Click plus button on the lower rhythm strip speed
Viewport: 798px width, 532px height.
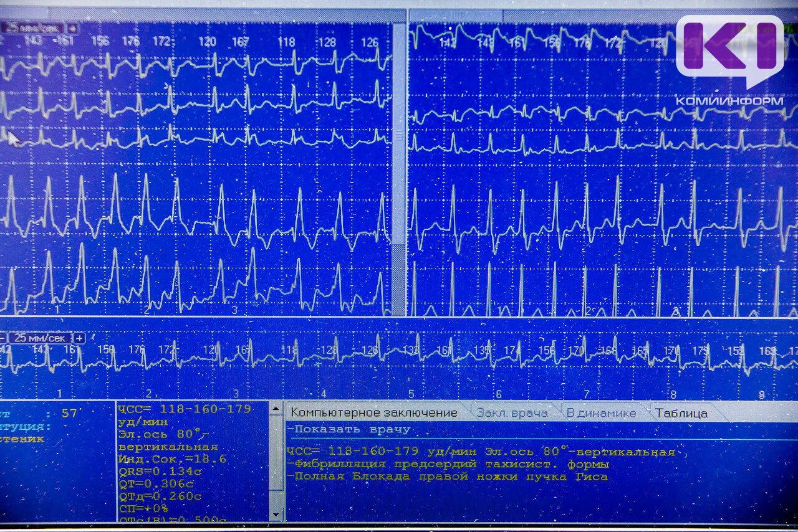79,338
